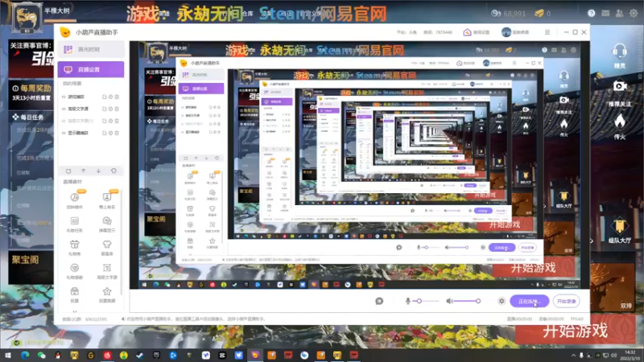
Task: Open the Windows Start menu
Action: pos(8,355)
